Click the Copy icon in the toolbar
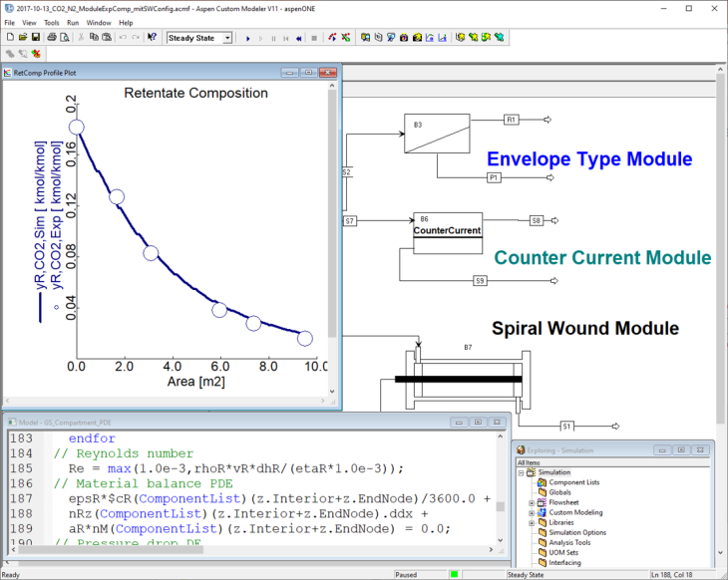The image size is (728, 580). [x=92, y=38]
